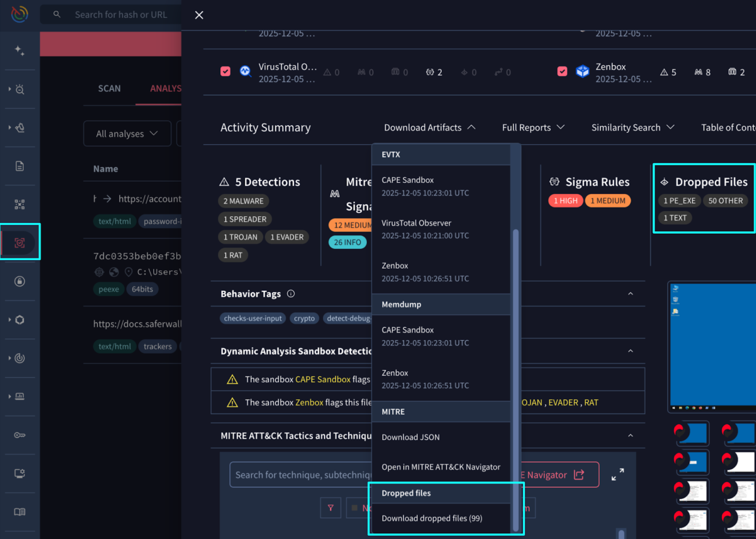This screenshot has width=756, height=539.
Task: Click the document icon in left sidebar
Action: 20,166
